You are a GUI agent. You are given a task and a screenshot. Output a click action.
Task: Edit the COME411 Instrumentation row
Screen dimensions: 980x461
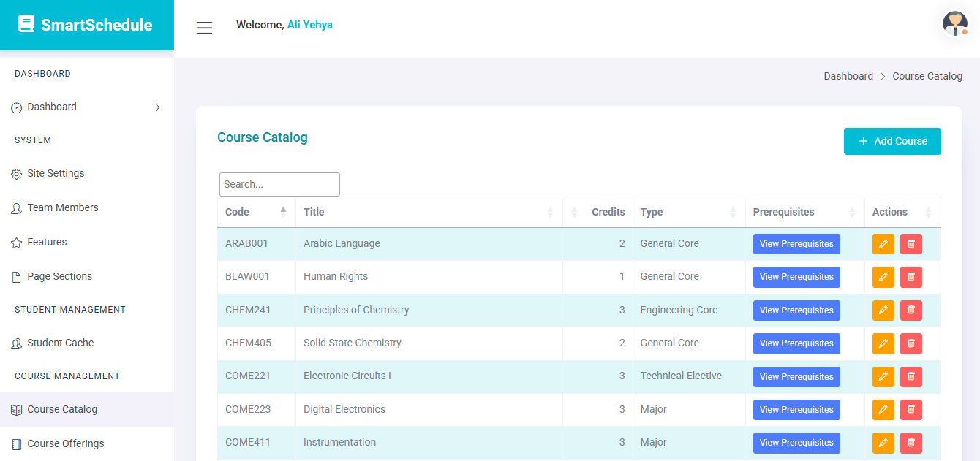coord(883,443)
